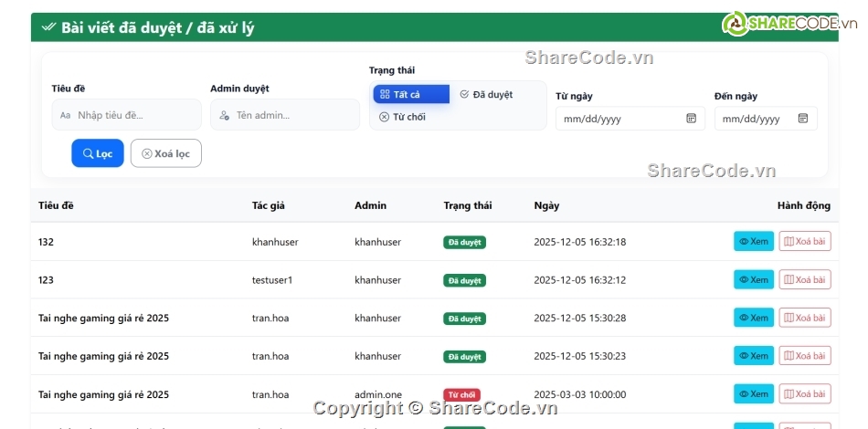Open the Đến ngày calendar picker icon
Viewport: 868px width, 429px height.
[803, 118]
